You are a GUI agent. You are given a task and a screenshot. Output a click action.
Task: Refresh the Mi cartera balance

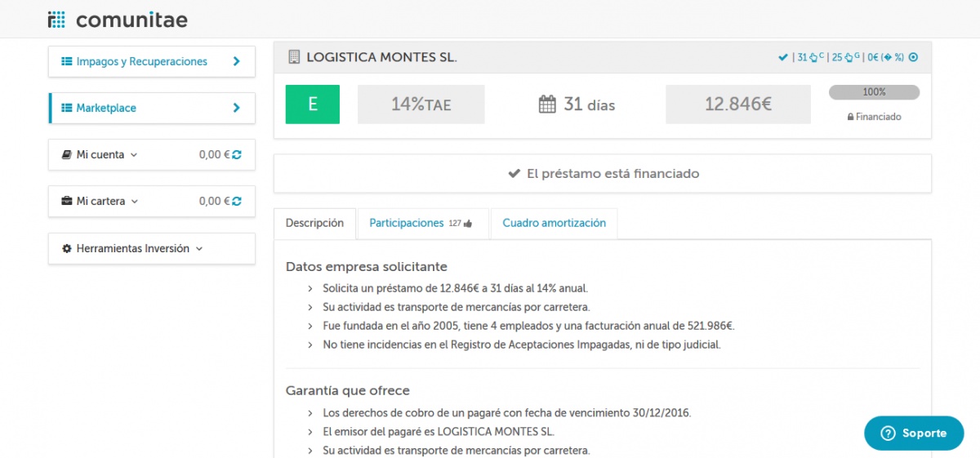237,201
